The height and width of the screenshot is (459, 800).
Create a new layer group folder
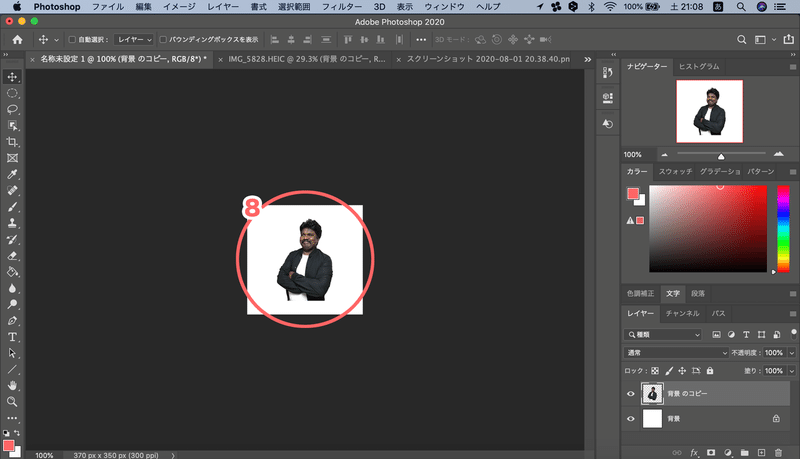click(744, 452)
